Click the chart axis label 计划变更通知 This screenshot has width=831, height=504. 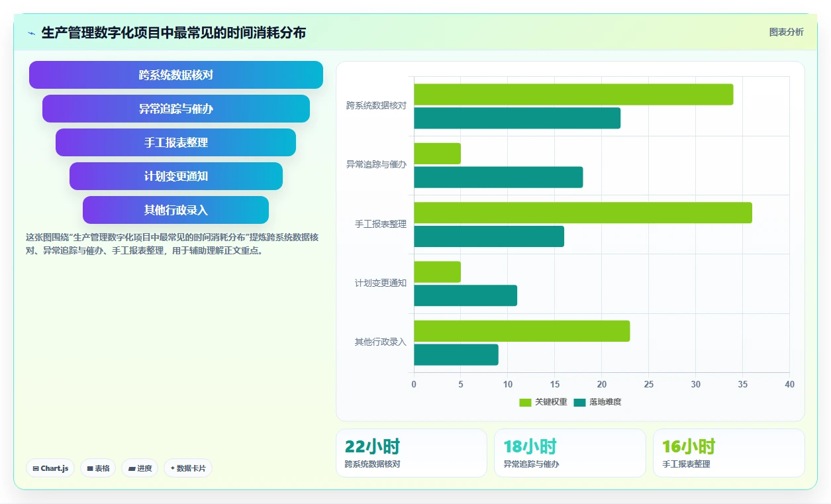point(381,283)
